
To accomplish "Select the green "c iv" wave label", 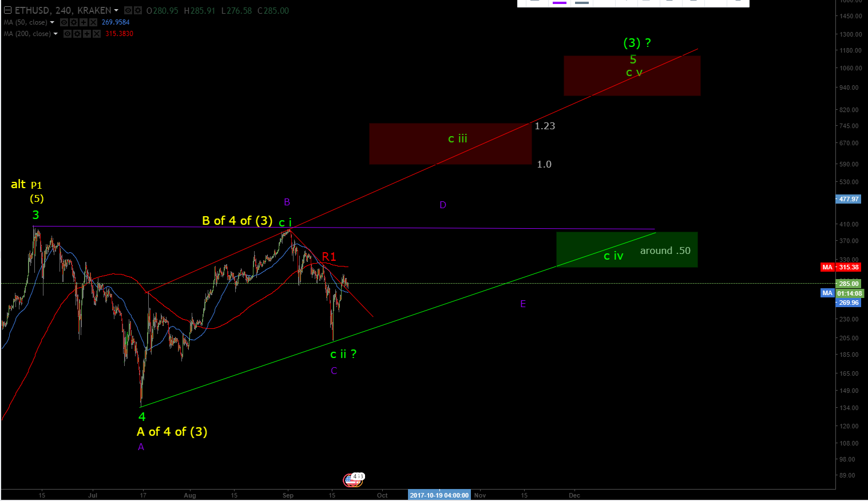I will pyautogui.click(x=613, y=256).
